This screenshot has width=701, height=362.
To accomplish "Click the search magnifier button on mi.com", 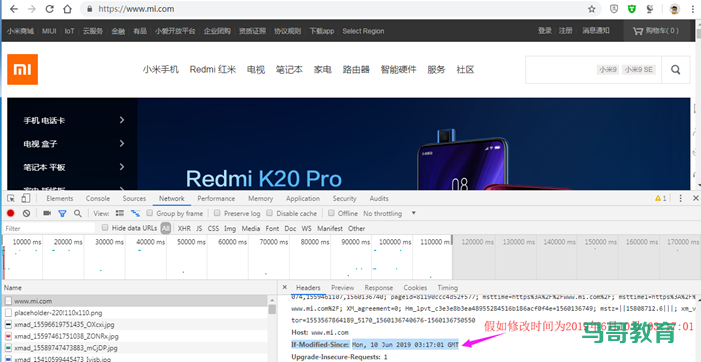I will pos(676,70).
